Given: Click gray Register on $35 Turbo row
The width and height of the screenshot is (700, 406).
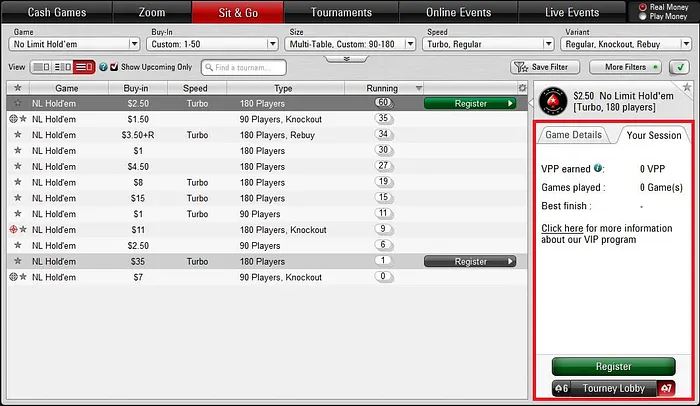Looking at the screenshot, I should [x=470, y=261].
